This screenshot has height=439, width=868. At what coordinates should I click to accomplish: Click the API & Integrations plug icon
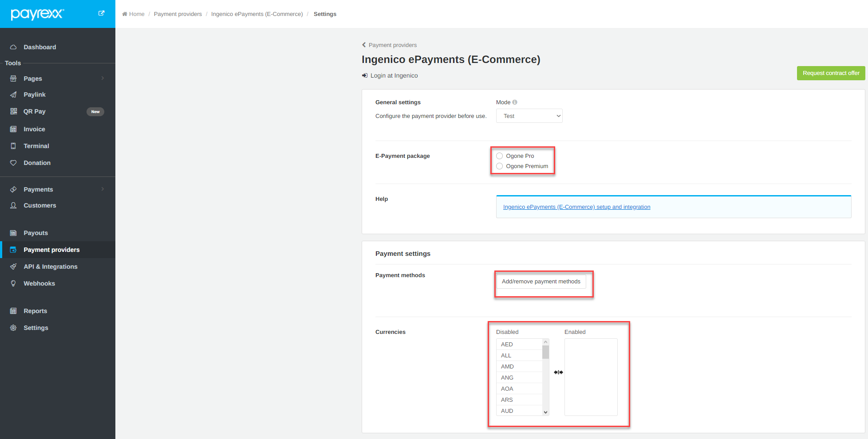tap(13, 267)
